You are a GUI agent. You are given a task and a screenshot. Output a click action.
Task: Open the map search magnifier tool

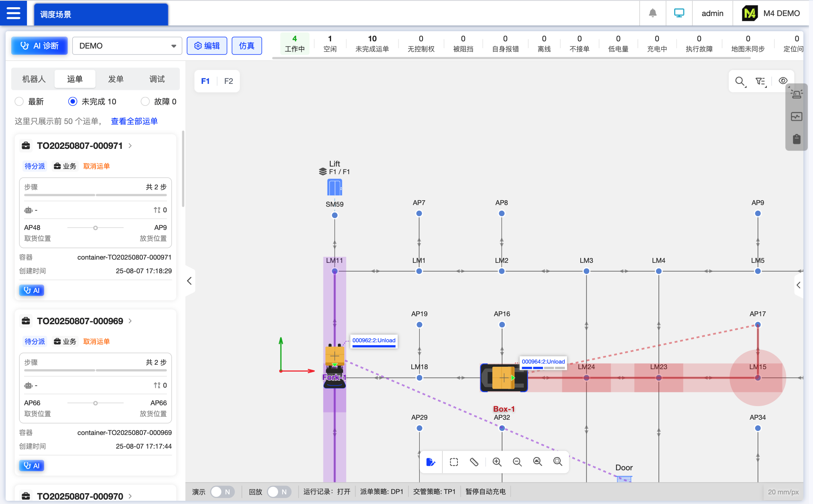(x=740, y=81)
